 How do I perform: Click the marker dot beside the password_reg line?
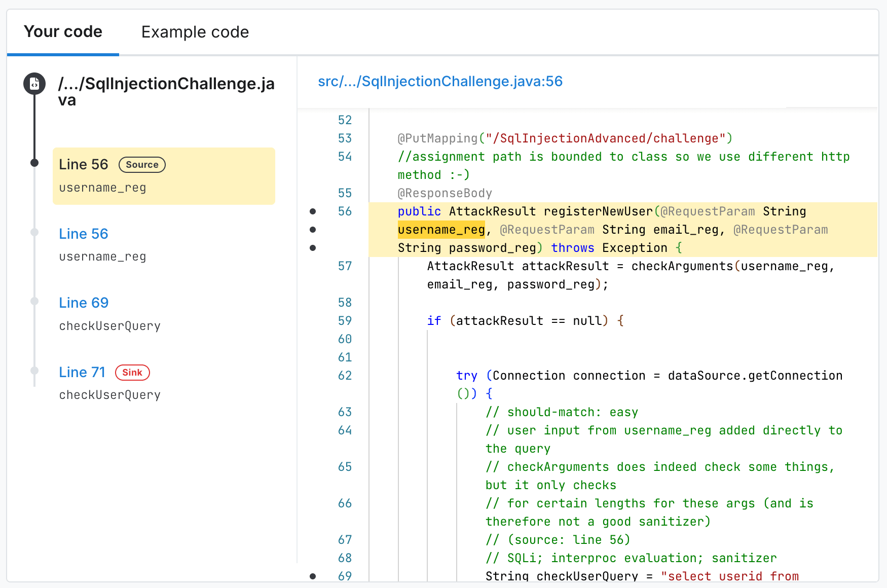[x=313, y=247]
